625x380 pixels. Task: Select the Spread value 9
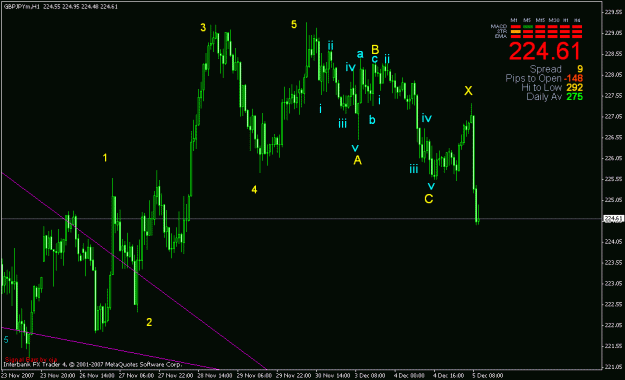pyautogui.click(x=580, y=69)
